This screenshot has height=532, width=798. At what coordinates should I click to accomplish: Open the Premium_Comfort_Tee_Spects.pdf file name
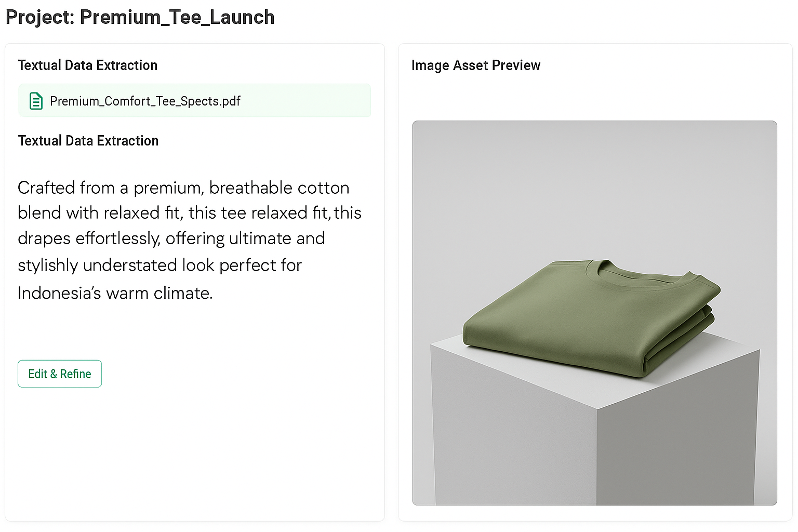(145, 101)
